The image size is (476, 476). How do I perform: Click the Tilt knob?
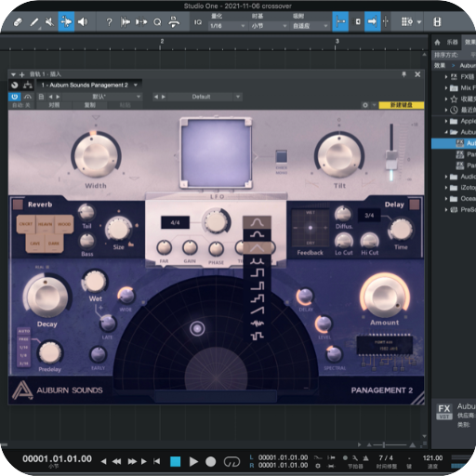point(339,156)
